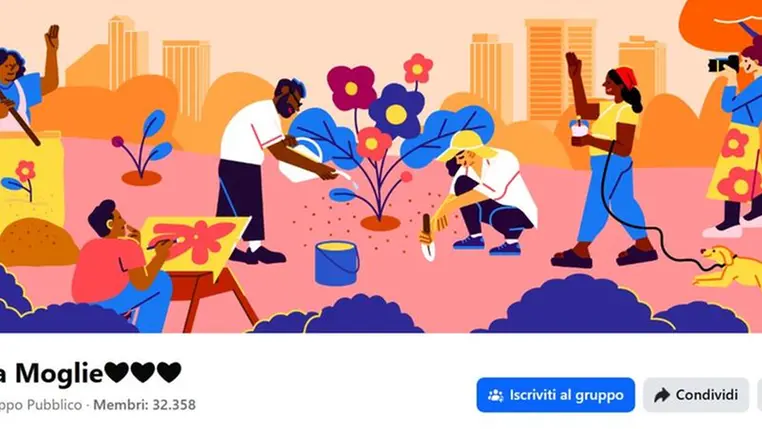Click the blue bucket in the cover image
The width and height of the screenshot is (762, 429).
click(337, 263)
